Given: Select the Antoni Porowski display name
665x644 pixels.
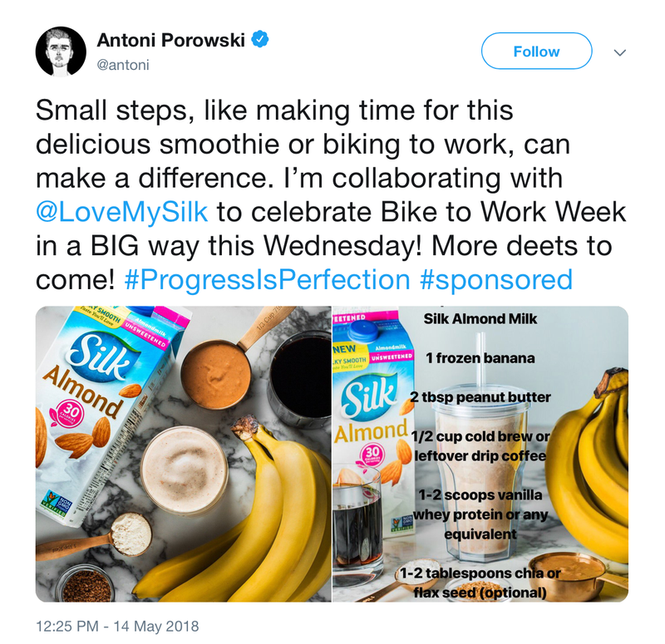Looking at the screenshot, I should (171, 40).
